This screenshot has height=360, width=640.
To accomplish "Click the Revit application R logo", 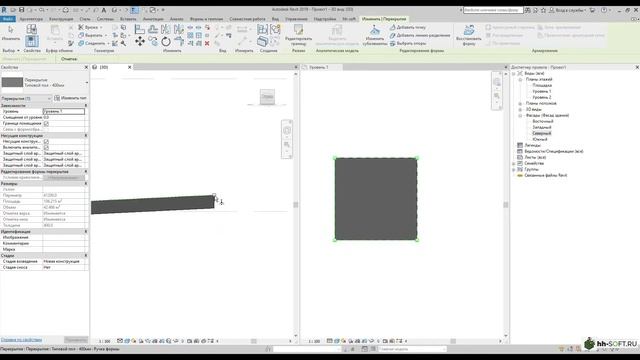I will point(4,9).
